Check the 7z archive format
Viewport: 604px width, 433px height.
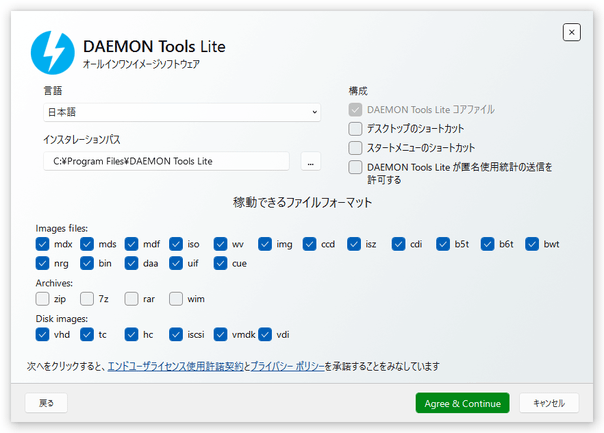[87, 299]
